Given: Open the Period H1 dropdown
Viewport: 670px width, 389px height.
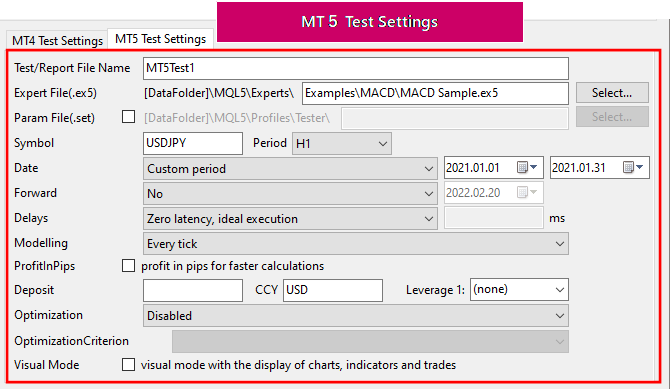Looking at the screenshot, I should [341, 144].
